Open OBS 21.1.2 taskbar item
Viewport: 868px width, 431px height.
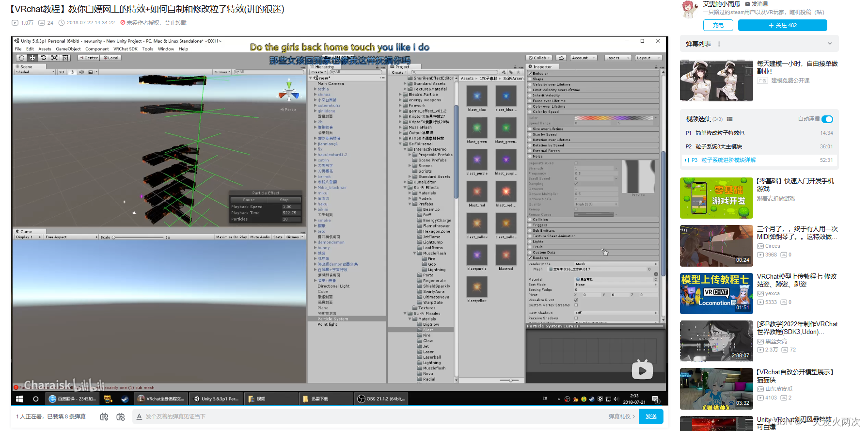pyautogui.click(x=381, y=399)
